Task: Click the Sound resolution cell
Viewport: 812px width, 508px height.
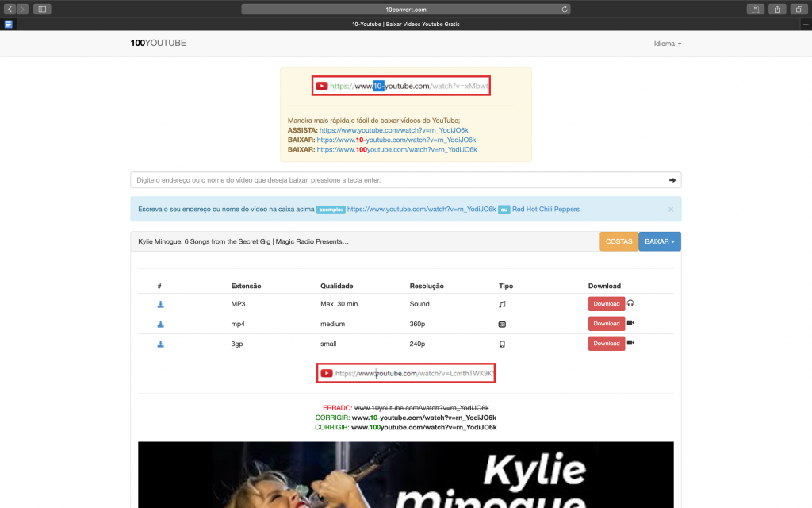Action: 419,304
